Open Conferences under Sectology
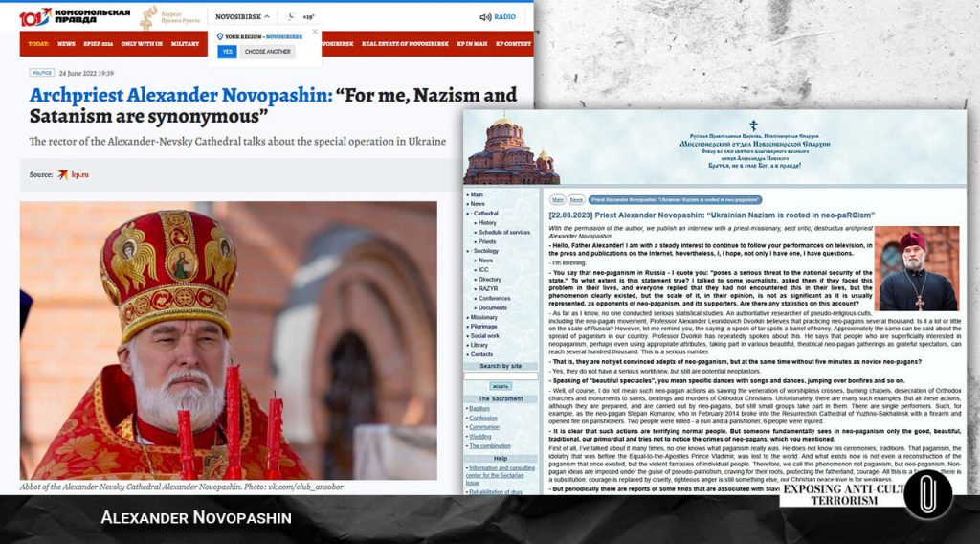The image size is (980, 544). click(x=495, y=298)
